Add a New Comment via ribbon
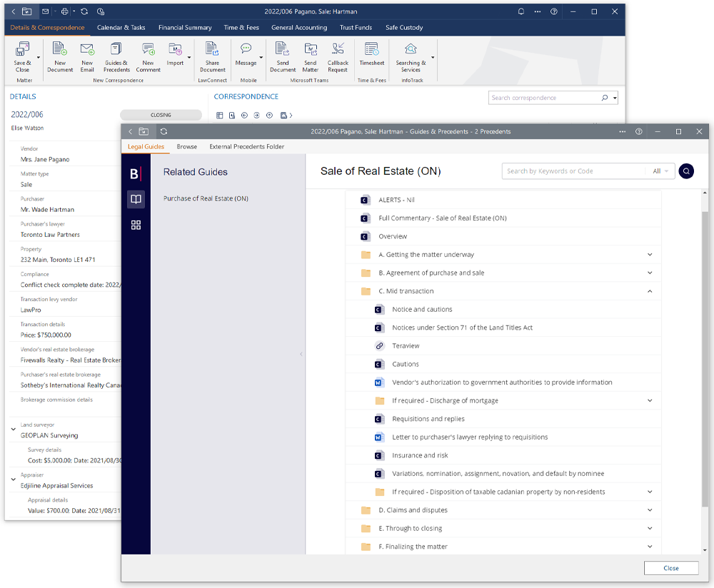Viewport: 714px width, 588px height. (148, 57)
